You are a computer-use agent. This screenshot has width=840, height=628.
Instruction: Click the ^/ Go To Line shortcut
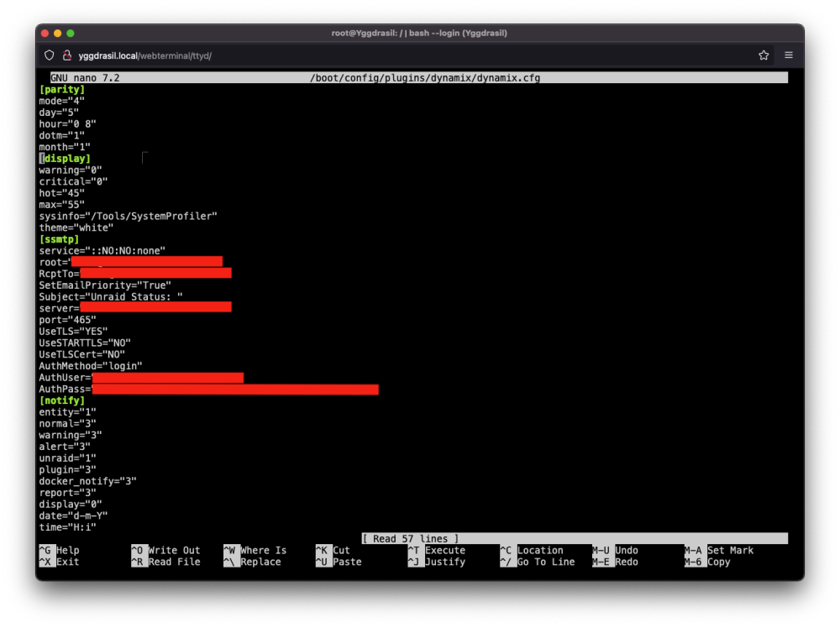click(538, 563)
